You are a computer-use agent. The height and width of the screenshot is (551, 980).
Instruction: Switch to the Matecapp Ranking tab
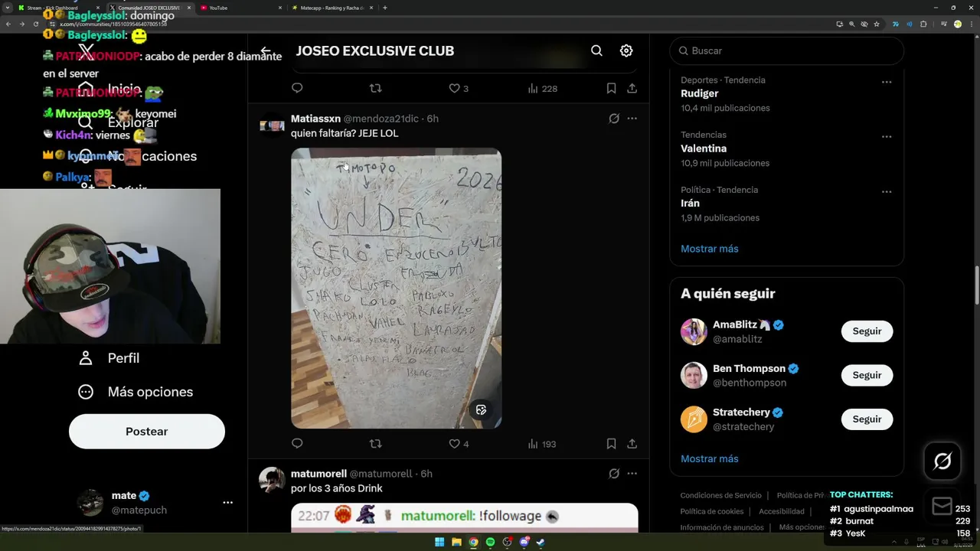pyautogui.click(x=332, y=8)
